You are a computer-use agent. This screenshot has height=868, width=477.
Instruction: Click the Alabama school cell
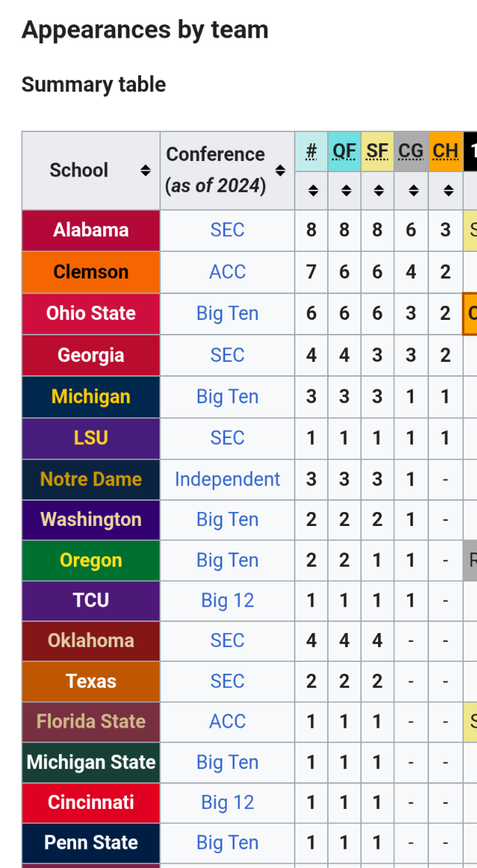point(91,230)
